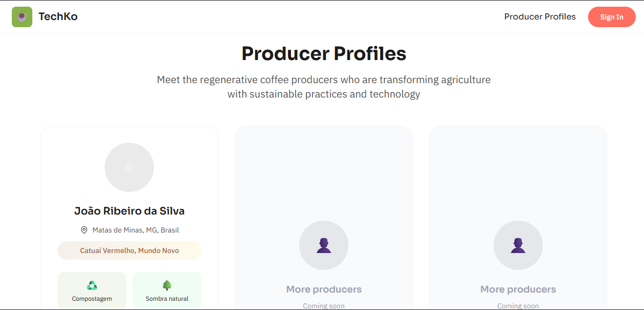This screenshot has width=644, height=310.
Task: Open the Producer Profiles navigation link
Action: tap(540, 17)
